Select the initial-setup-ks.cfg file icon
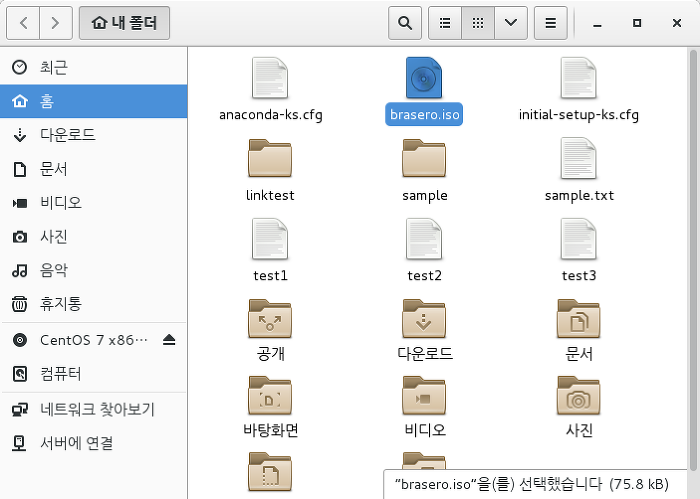This screenshot has height=499, width=700. click(579, 78)
